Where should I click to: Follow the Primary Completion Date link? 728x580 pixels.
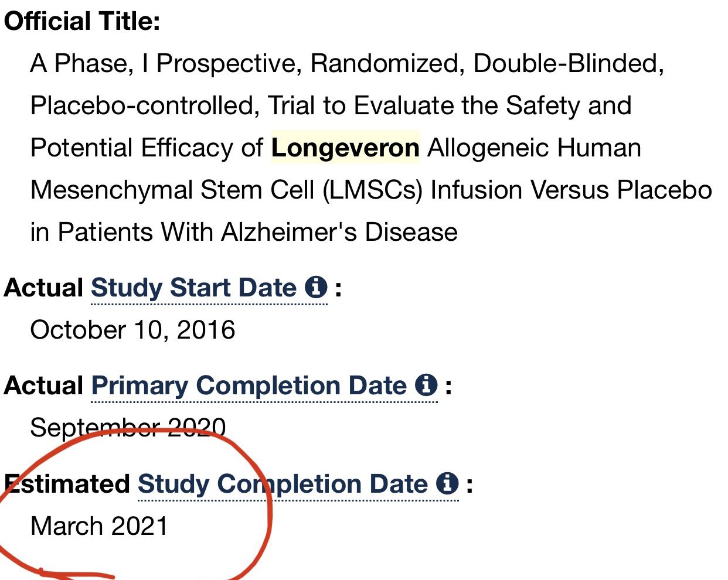[x=249, y=385]
